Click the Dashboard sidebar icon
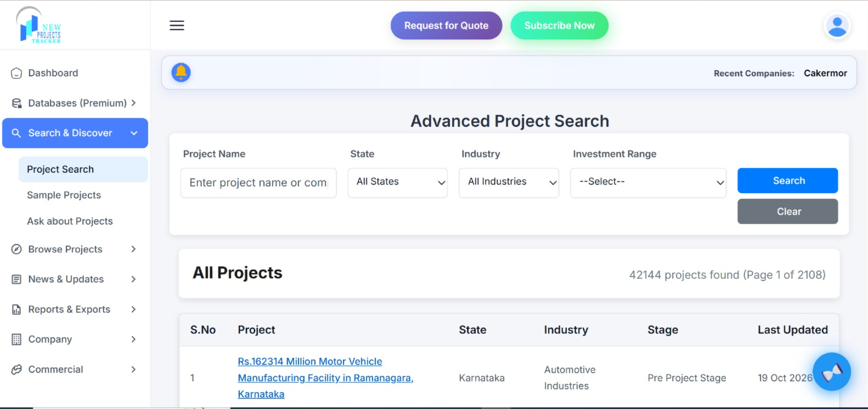The height and width of the screenshot is (409, 868). pos(16,73)
